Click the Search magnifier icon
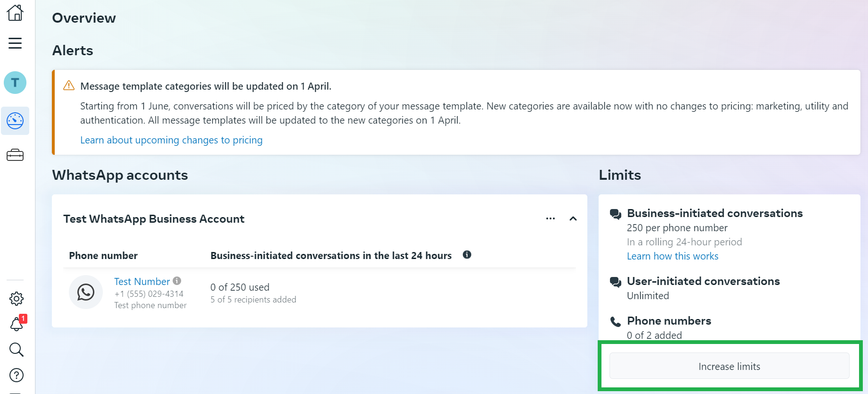The height and width of the screenshot is (394, 868). click(16, 350)
